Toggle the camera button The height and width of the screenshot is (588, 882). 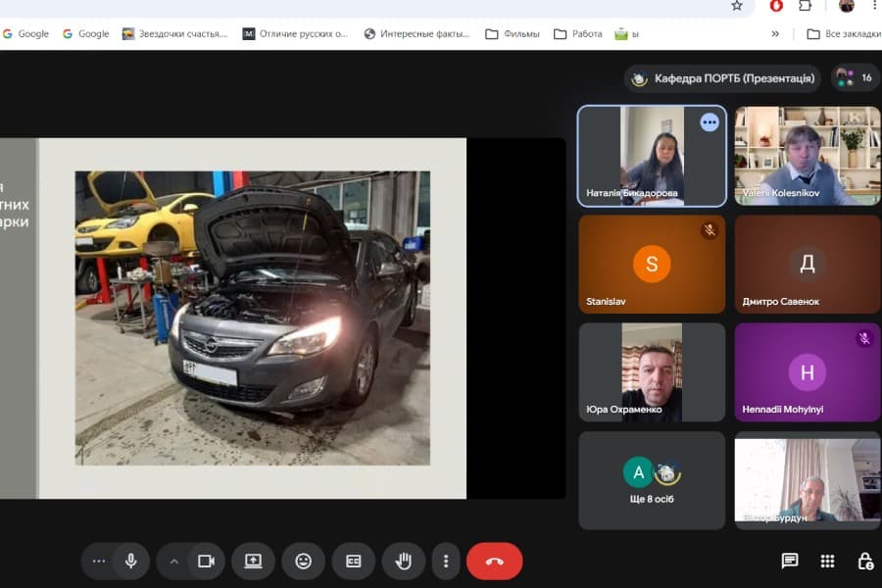pos(207,561)
